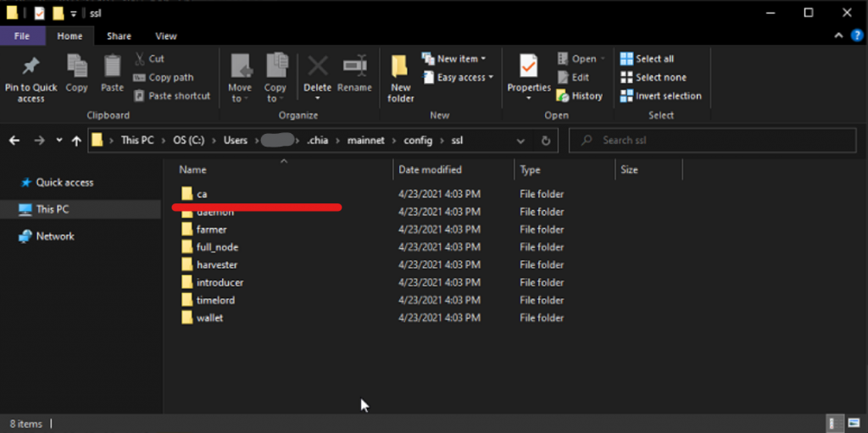Open recent locations dropdown arrow

coord(59,141)
